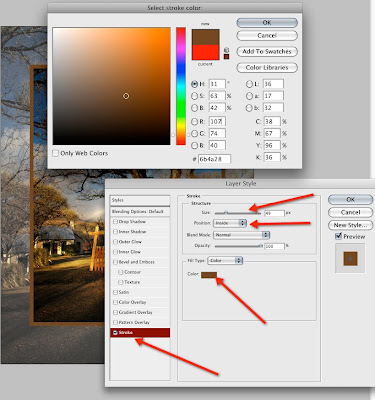Click the hex color input field
Viewport: 375px width, 400px height.
click(214, 159)
